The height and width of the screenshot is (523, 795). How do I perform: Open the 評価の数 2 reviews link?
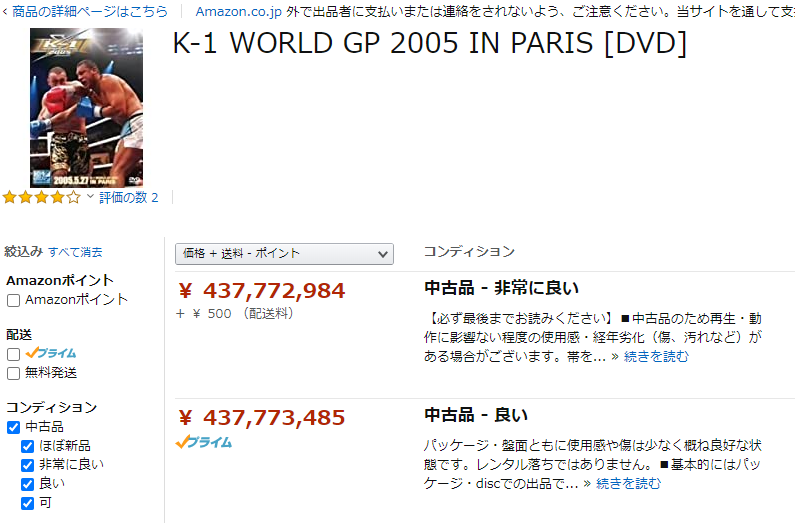click(x=128, y=198)
